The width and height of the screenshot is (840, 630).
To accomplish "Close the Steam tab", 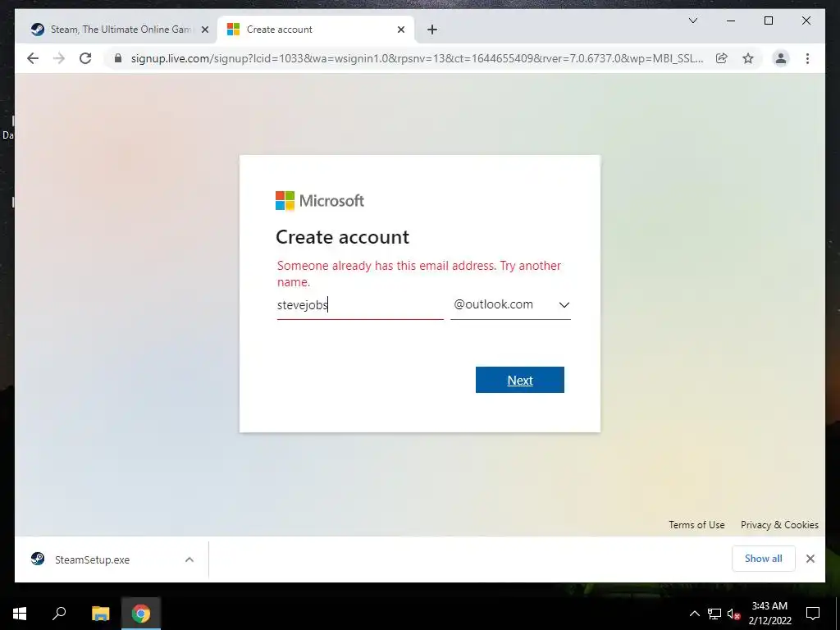I will click(204, 30).
